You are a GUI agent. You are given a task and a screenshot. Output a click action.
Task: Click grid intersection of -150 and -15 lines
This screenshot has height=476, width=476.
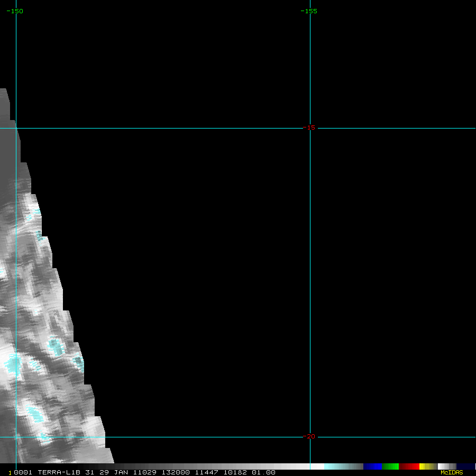pyautogui.click(x=16, y=128)
